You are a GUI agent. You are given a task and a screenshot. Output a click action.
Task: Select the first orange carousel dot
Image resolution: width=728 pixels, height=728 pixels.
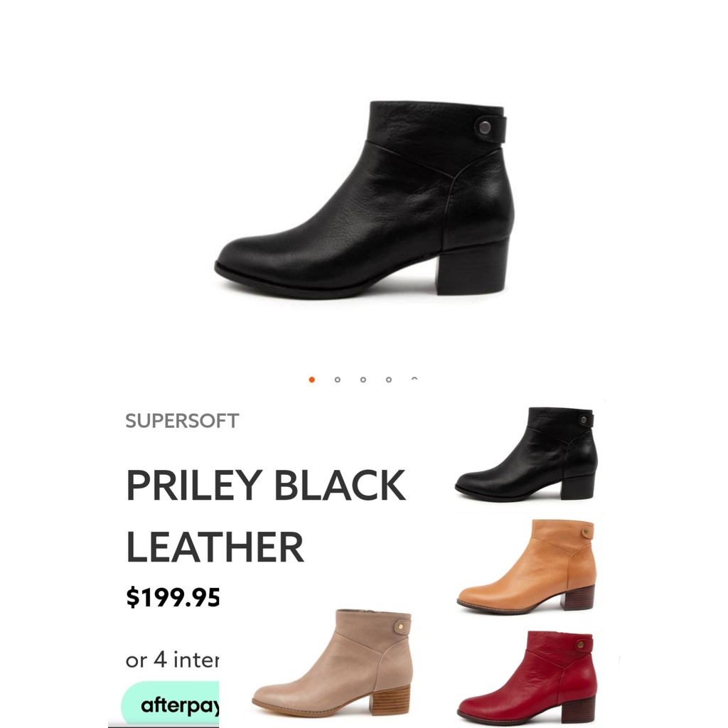(x=311, y=380)
